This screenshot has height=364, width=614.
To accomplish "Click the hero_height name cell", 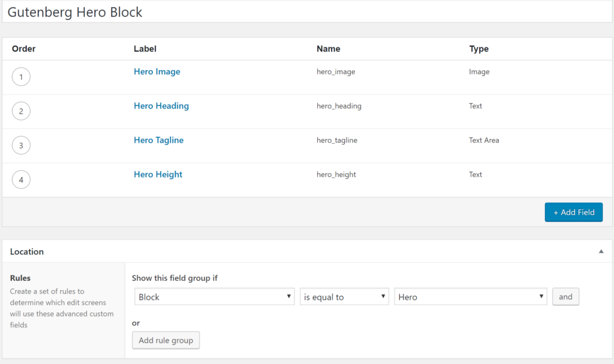I will click(336, 175).
